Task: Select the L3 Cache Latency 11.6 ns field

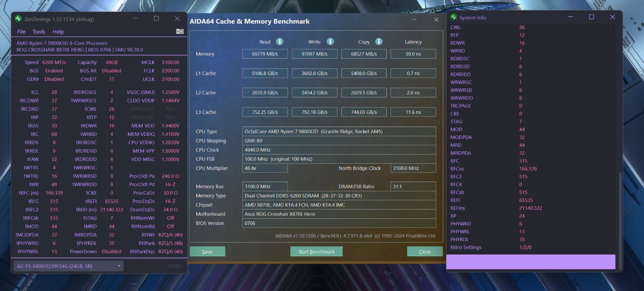Action: pyautogui.click(x=413, y=112)
